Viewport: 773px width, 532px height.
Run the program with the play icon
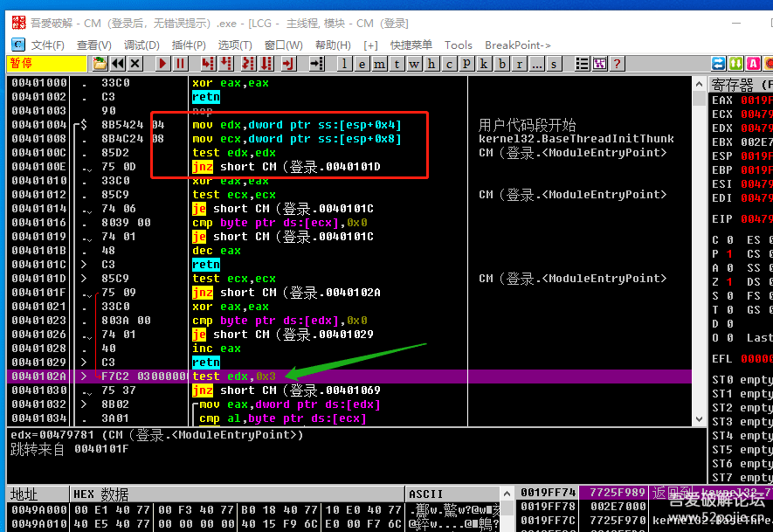(163, 64)
